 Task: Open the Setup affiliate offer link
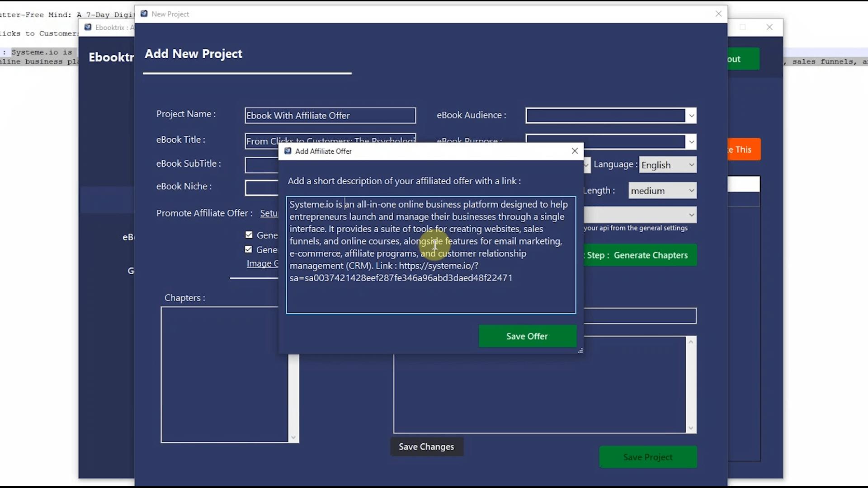click(x=269, y=213)
